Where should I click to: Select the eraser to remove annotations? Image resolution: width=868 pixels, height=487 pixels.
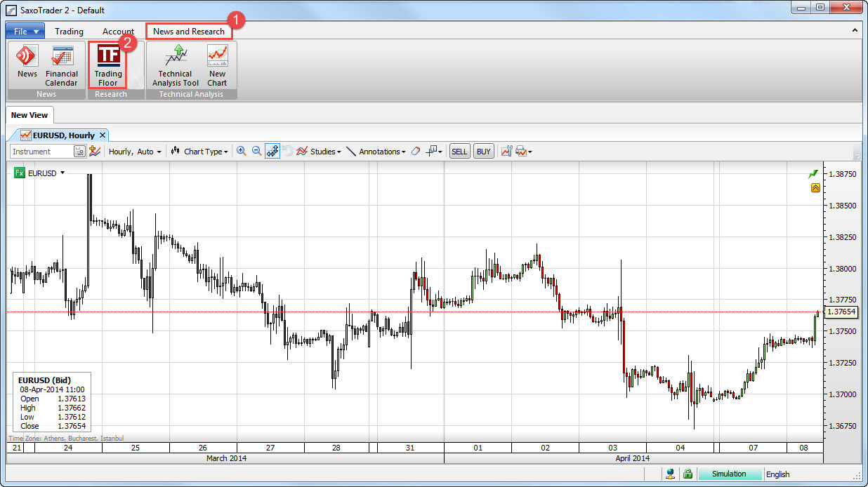pos(415,151)
